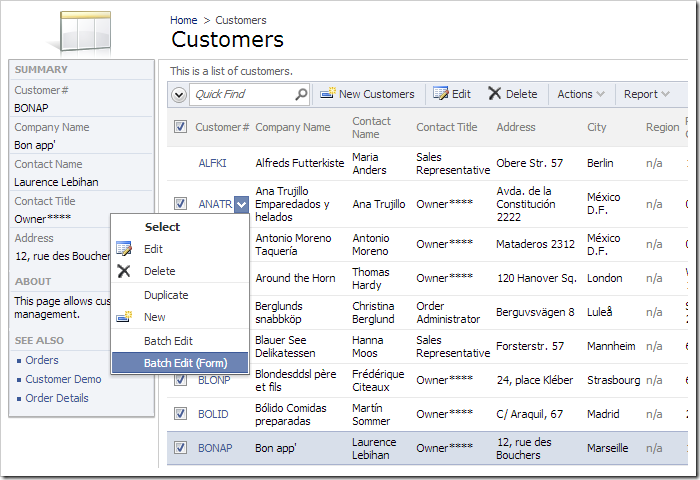Expand the Report dropdown menu

(x=646, y=94)
